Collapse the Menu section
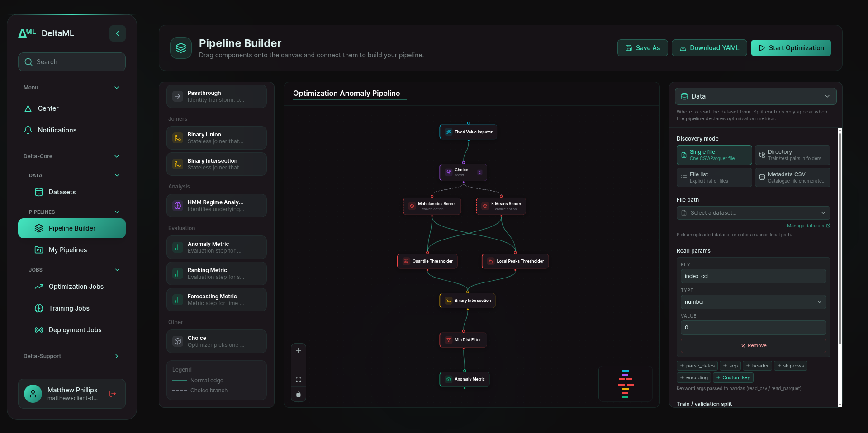The width and height of the screenshot is (868, 433). pyautogui.click(x=117, y=88)
